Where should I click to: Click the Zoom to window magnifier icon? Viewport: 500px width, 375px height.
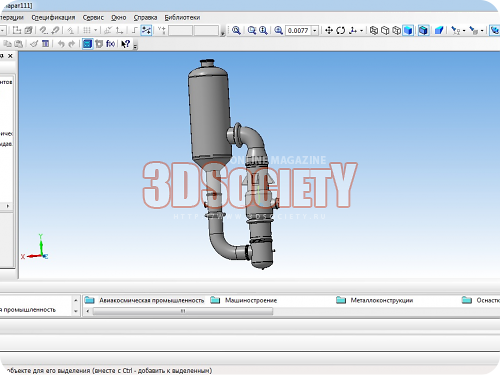(x=252, y=30)
